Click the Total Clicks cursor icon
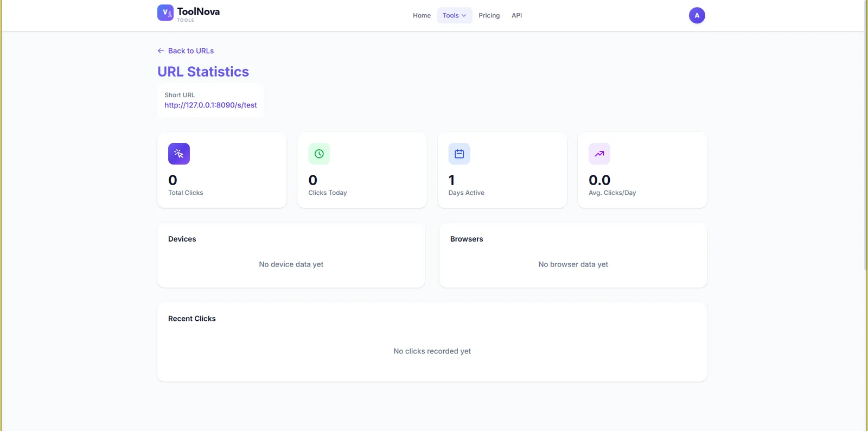Viewport: 868px width, 431px height. click(179, 154)
